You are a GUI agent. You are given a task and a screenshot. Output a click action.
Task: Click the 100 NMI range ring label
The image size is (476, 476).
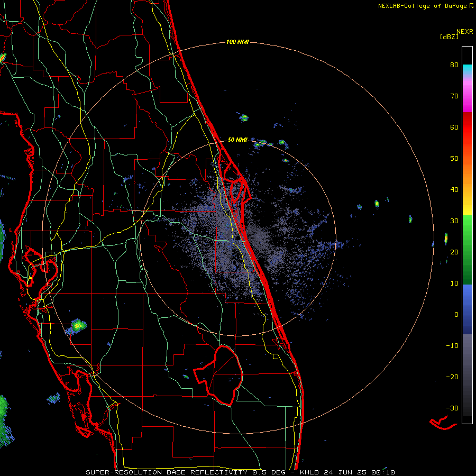(x=237, y=42)
